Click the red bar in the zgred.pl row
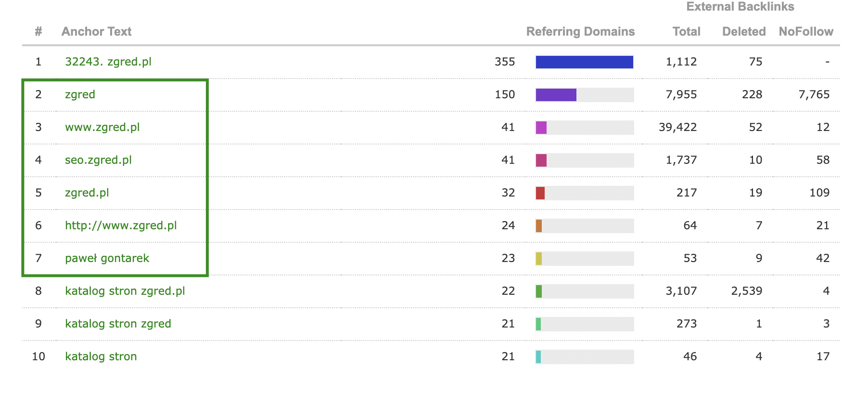868x393 pixels. coord(540,193)
